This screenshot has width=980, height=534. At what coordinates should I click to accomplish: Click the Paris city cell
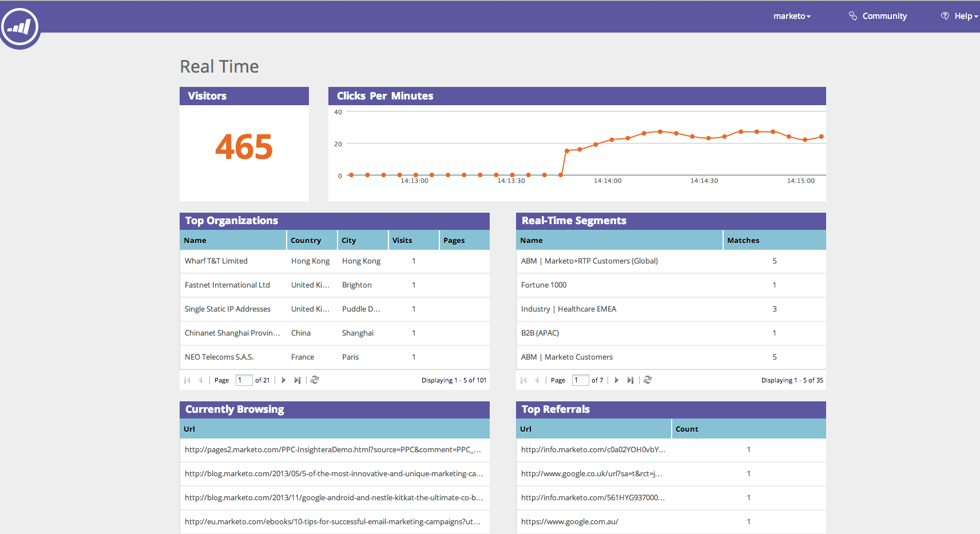pos(350,357)
